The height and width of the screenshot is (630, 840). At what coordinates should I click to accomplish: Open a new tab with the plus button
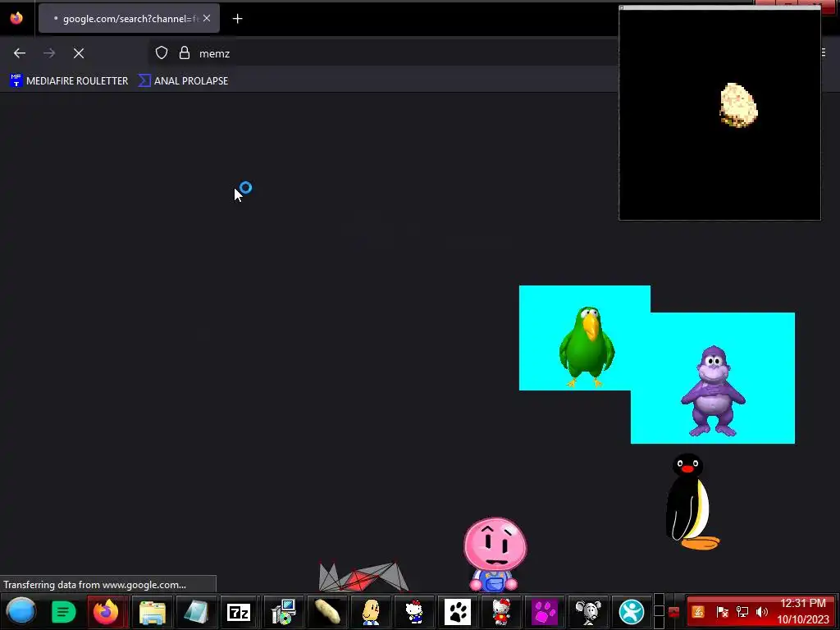[x=237, y=19]
